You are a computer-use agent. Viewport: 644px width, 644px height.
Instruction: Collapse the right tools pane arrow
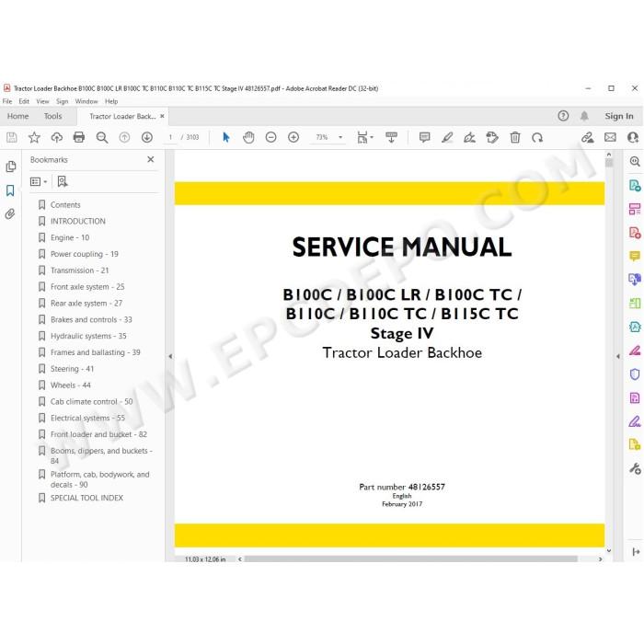point(618,357)
